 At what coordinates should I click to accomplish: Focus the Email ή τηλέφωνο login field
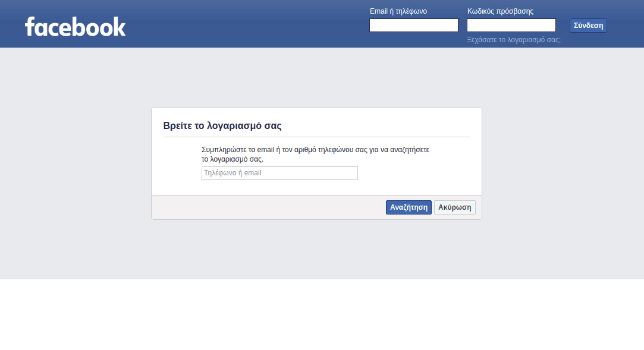[x=414, y=26]
